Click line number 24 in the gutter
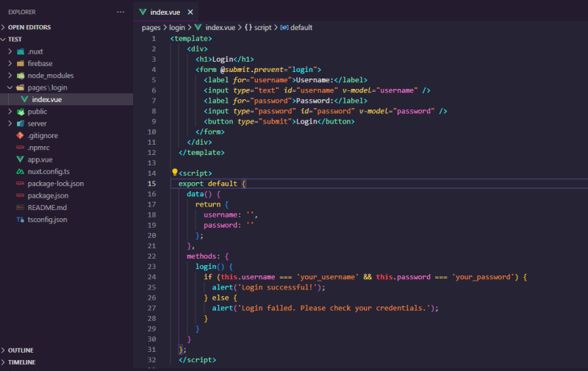The width and height of the screenshot is (588, 371). click(x=151, y=277)
